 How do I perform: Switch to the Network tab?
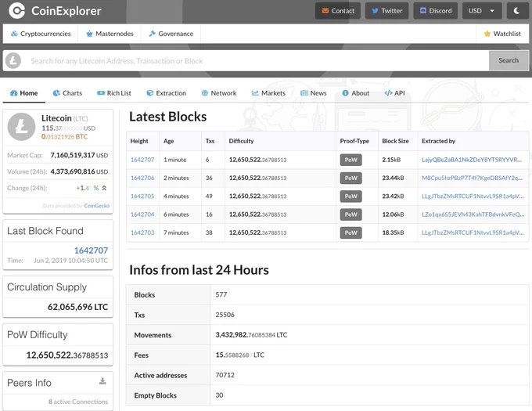(219, 93)
